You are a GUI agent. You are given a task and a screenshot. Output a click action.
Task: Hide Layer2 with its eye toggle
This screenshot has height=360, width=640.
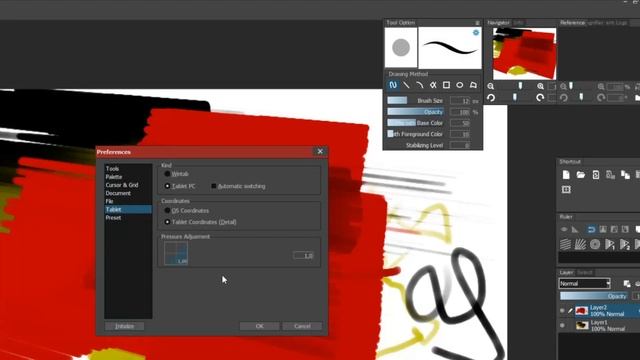point(562,311)
